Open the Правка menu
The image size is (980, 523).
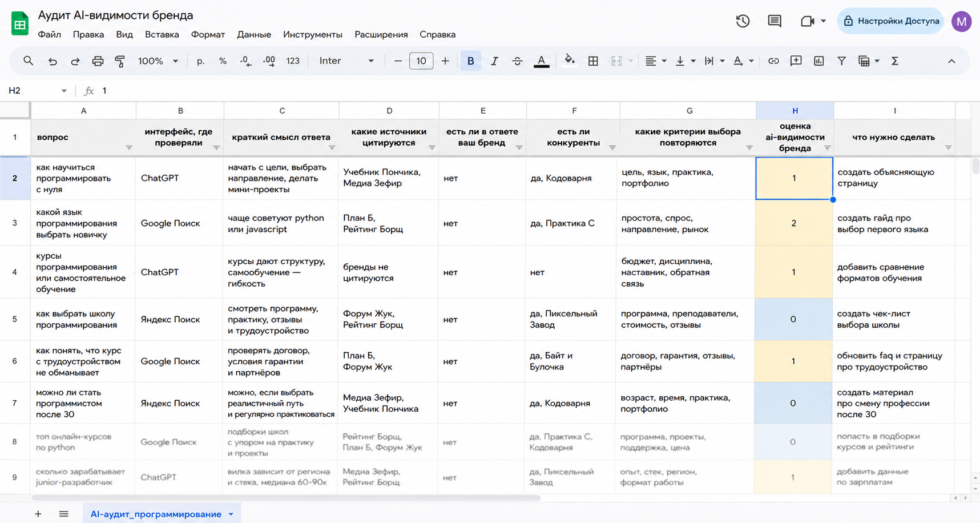point(88,34)
